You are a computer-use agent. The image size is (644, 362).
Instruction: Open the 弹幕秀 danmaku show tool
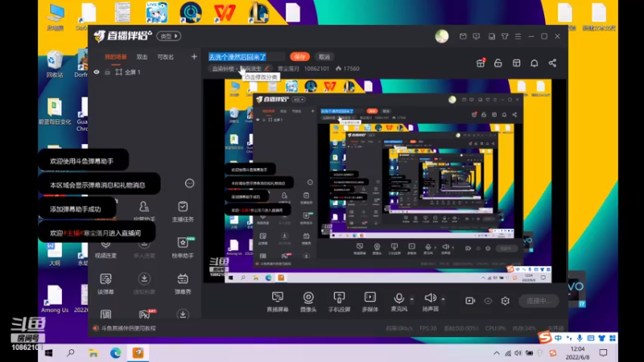(x=183, y=284)
